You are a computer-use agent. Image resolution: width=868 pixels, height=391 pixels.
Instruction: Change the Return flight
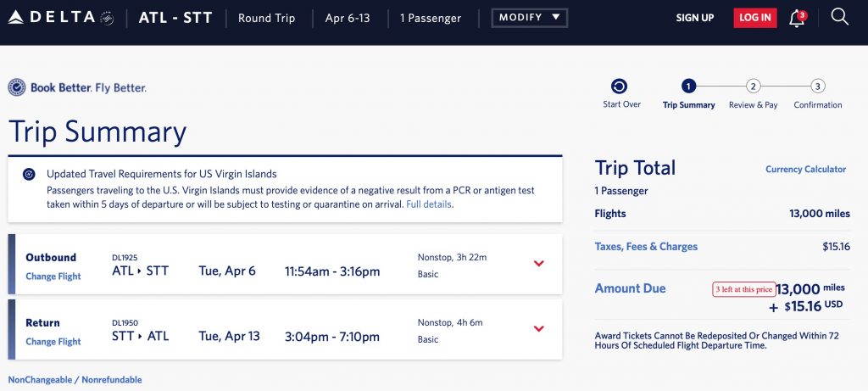tap(53, 342)
